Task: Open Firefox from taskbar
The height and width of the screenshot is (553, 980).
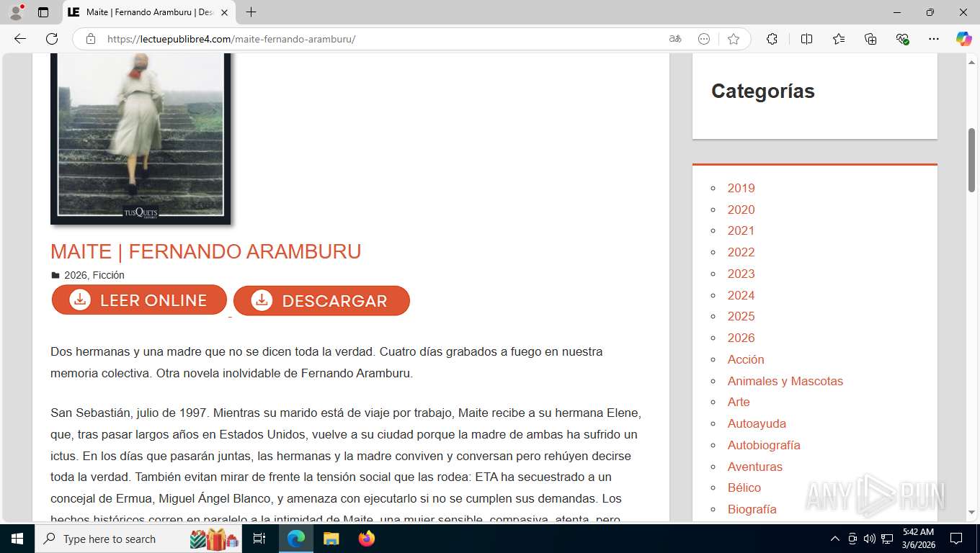Action: point(366,539)
